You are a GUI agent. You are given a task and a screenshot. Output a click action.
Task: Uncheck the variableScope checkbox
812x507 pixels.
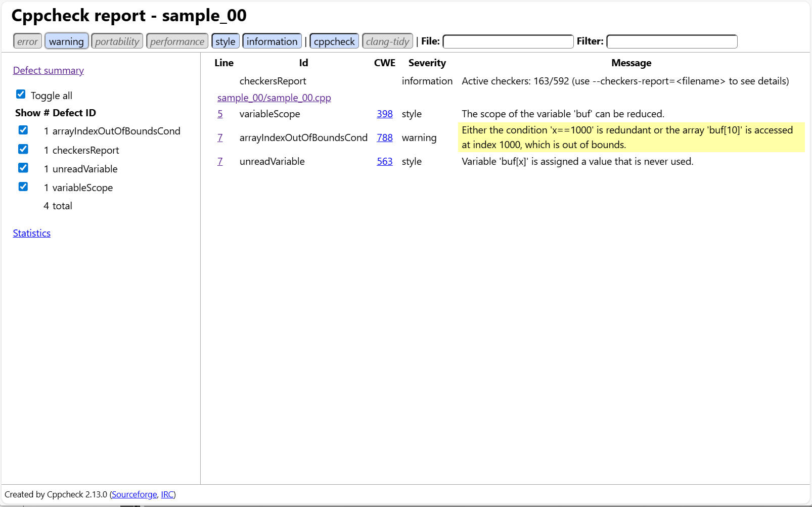[23, 187]
